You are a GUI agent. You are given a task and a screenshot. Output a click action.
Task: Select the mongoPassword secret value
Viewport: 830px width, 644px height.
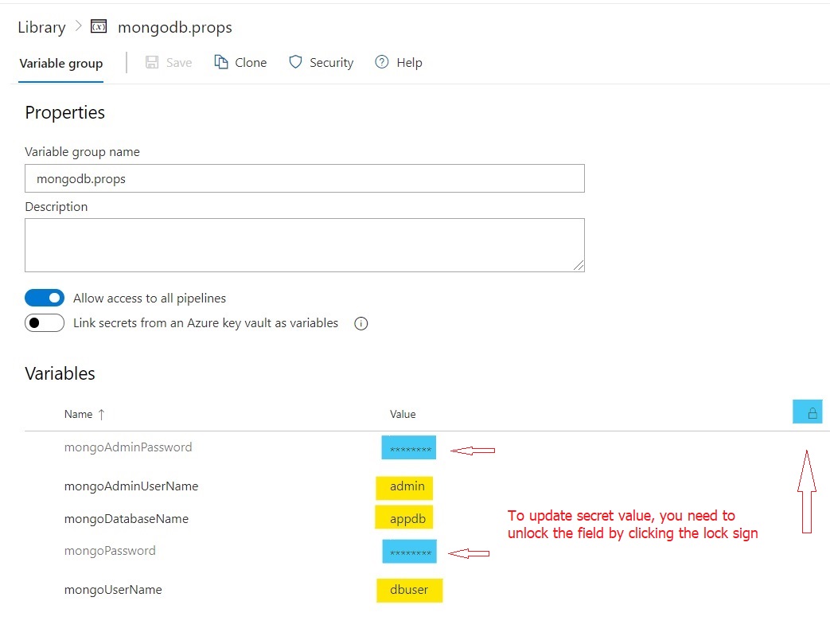coord(409,552)
